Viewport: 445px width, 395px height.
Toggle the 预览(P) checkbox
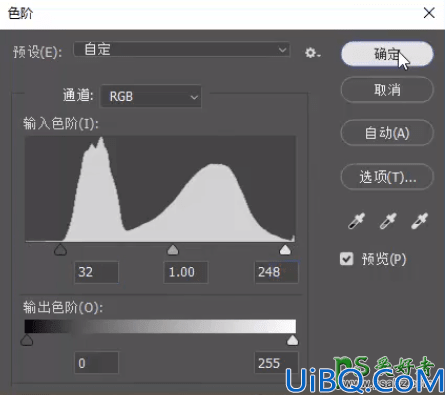(346, 259)
